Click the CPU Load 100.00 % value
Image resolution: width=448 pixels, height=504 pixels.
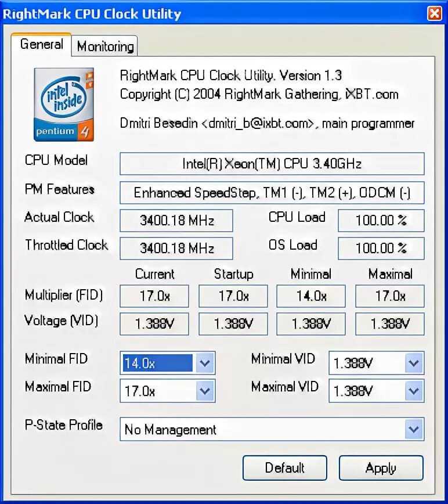[x=381, y=221]
